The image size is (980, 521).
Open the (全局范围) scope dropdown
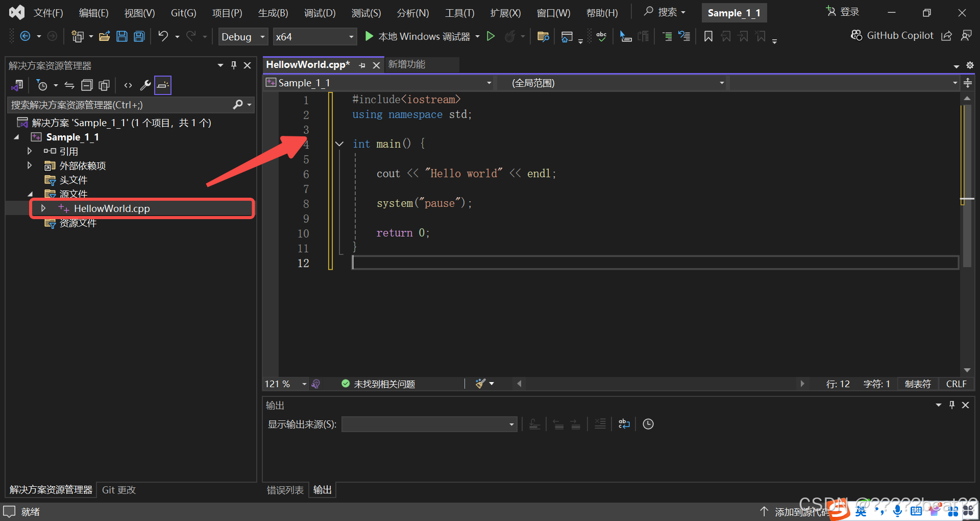pyautogui.click(x=612, y=83)
